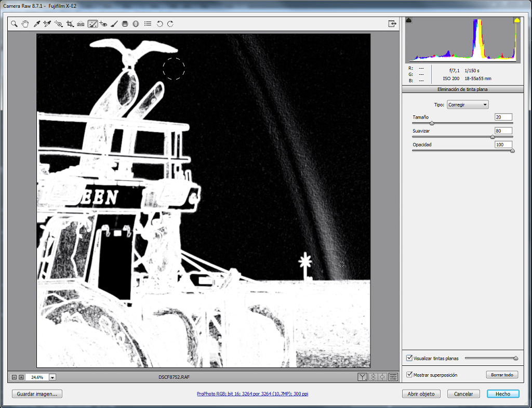Viewport: 532px width, 408px height.
Task: Select the Spot Removal tool
Action: click(92, 24)
